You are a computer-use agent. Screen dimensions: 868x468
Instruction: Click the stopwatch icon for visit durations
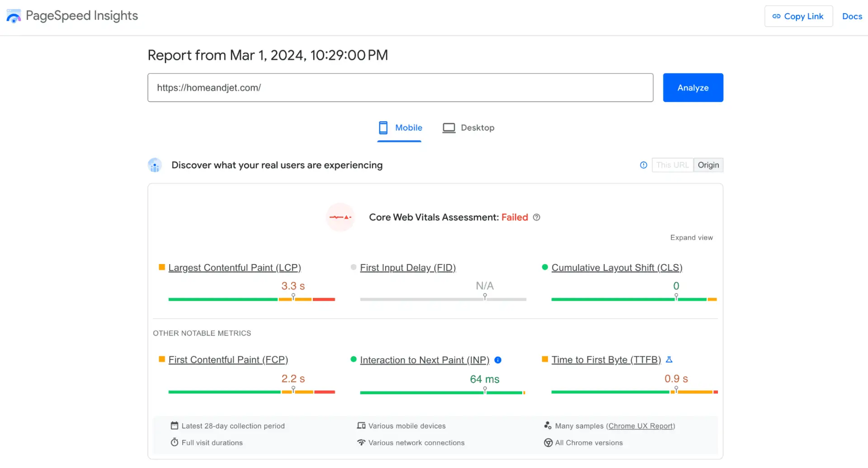click(x=175, y=442)
